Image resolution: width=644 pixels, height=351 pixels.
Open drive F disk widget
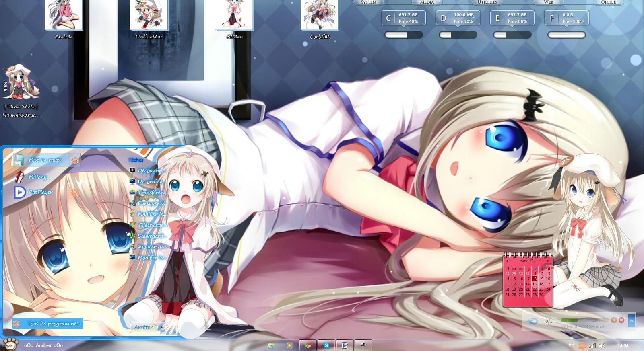click(x=567, y=18)
